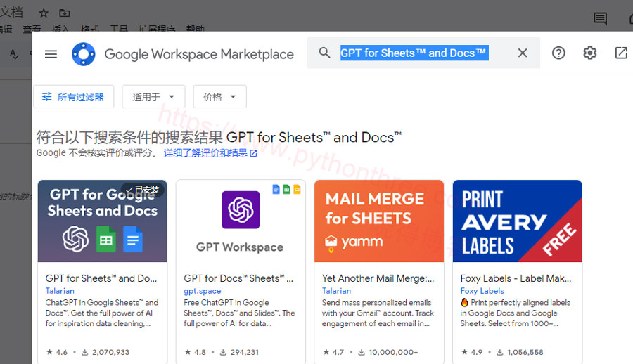Open the GPT Workspace card image
This screenshot has width=633, height=364.
coord(241,221)
